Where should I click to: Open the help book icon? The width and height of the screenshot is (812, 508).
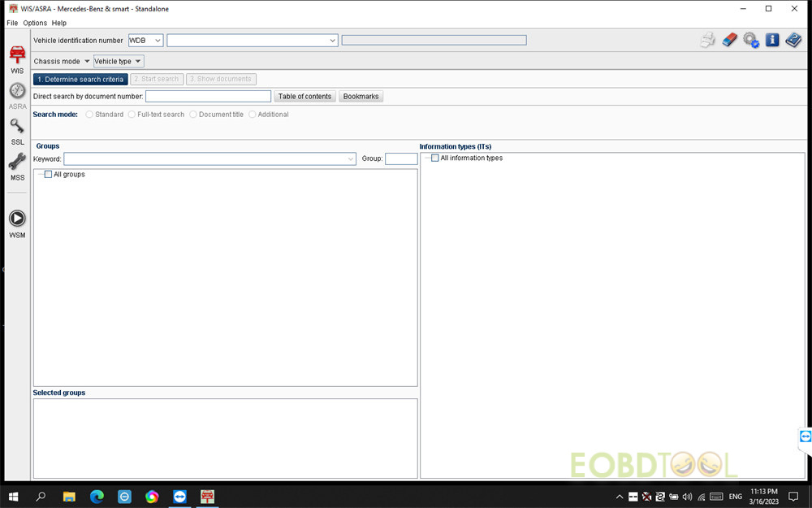(793, 40)
